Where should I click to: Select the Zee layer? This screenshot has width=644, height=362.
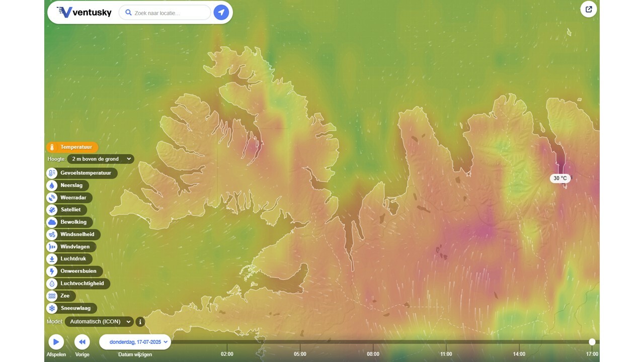click(x=61, y=296)
